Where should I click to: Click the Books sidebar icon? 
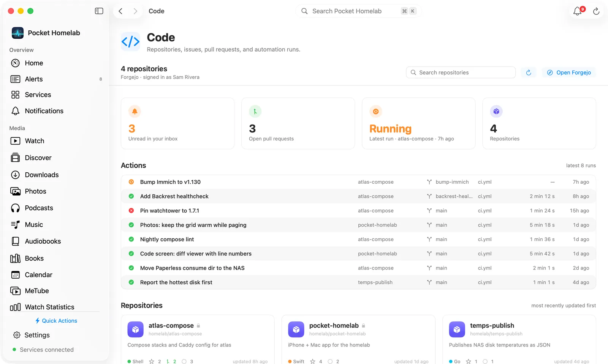[15, 258]
